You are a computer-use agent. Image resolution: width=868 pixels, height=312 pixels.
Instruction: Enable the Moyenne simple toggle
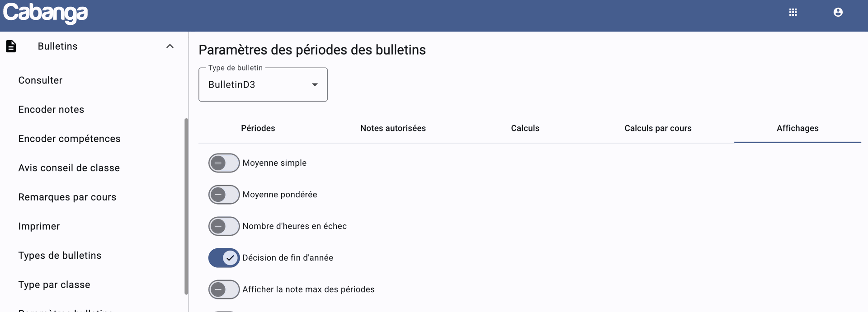(x=224, y=163)
